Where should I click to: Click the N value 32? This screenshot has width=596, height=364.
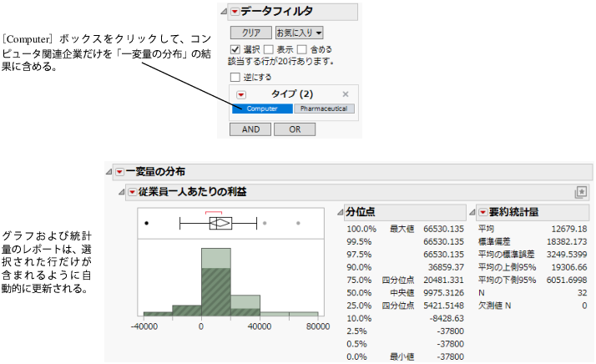[x=583, y=293]
